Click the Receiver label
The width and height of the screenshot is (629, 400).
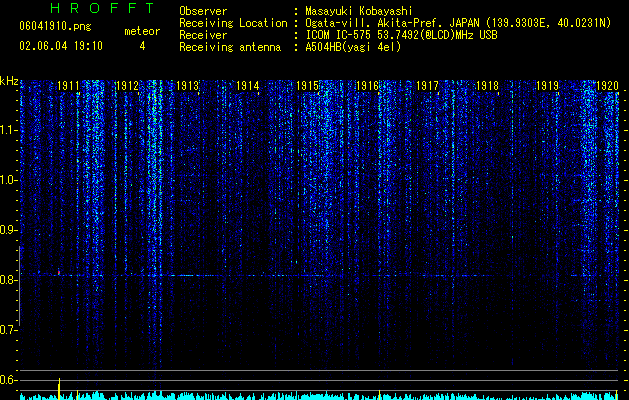(203, 35)
